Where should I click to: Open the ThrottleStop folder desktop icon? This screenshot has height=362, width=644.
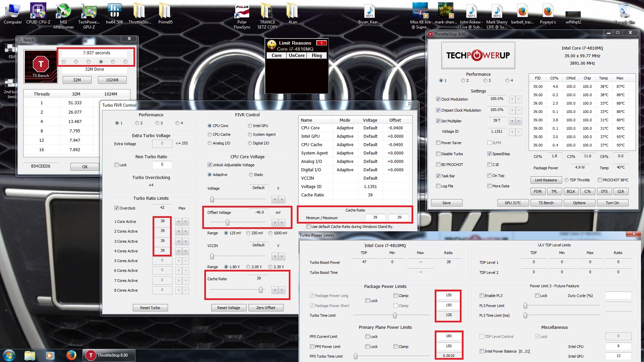point(140,13)
